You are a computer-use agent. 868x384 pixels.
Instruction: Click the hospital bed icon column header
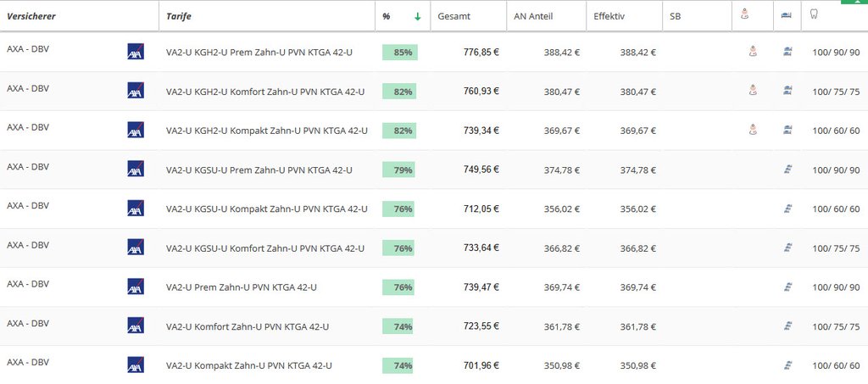(787, 14)
